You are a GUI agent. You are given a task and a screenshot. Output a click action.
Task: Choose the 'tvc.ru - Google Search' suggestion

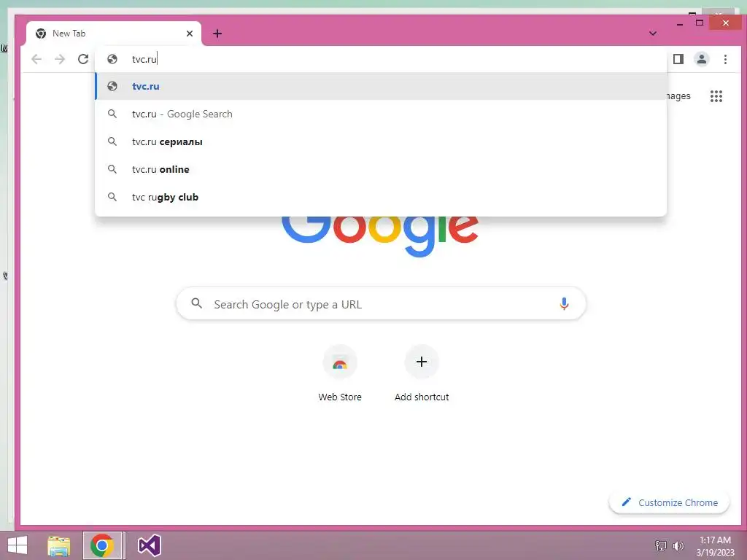[381, 114]
